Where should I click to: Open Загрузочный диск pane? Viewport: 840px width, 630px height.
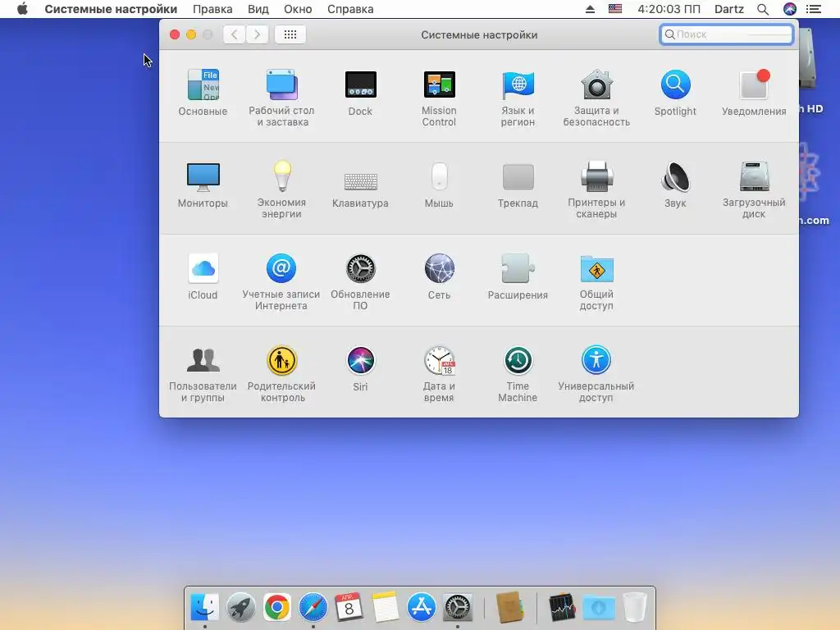(x=754, y=189)
